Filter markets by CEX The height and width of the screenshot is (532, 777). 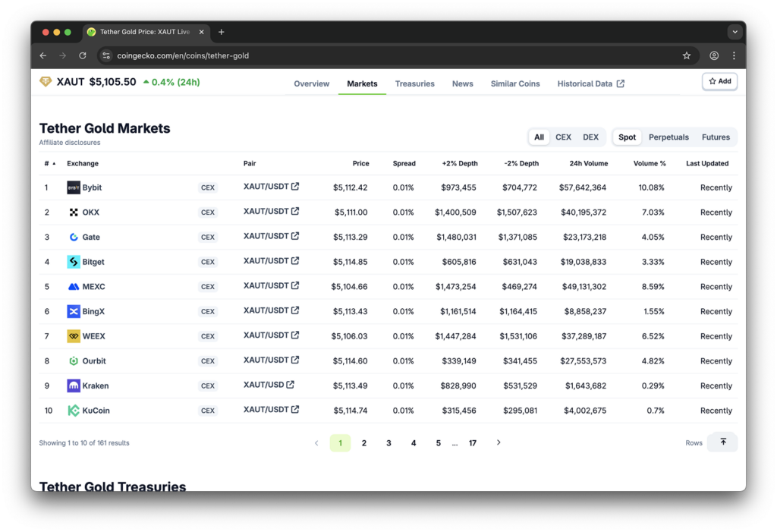tap(563, 137)
